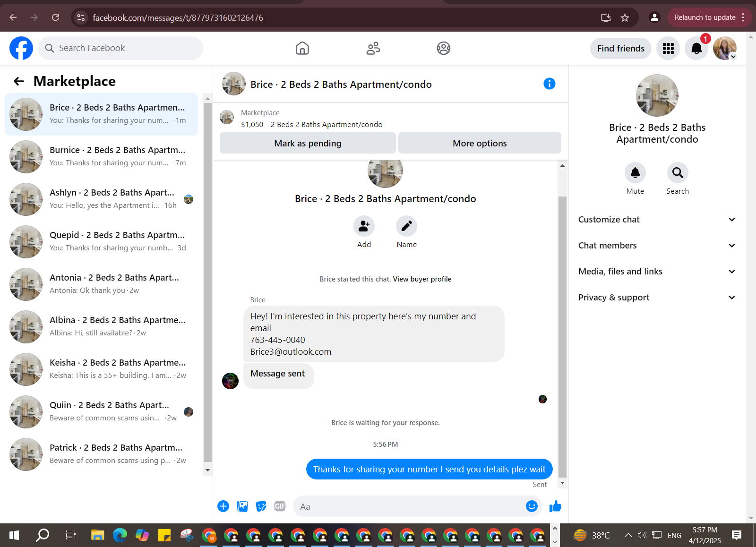Viewport: 756px width, 547px height.
Task: Open the Windows notification center
Action: [x=736, y=535]
